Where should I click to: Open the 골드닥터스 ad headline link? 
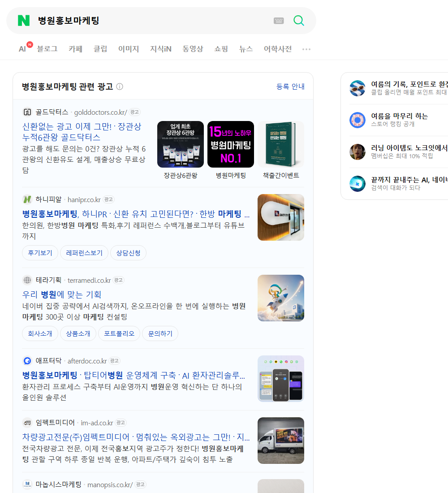82,132
